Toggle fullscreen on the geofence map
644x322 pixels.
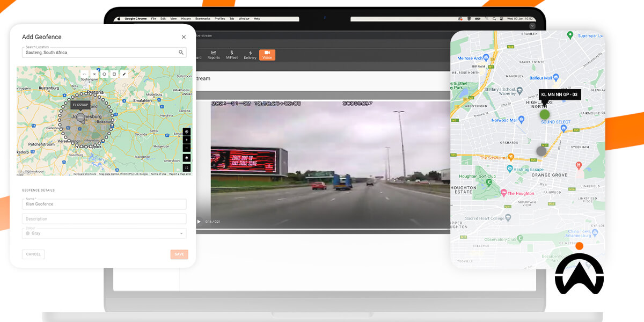(187, 167)
